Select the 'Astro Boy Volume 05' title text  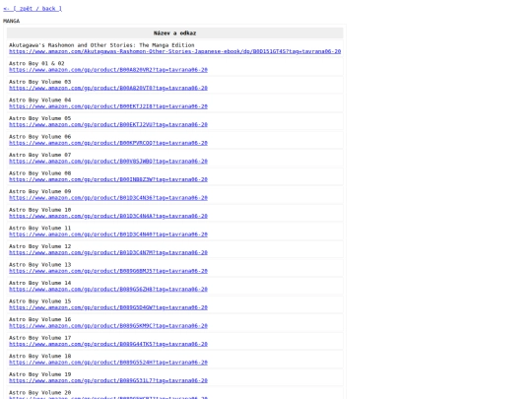[x=40, y=118]
